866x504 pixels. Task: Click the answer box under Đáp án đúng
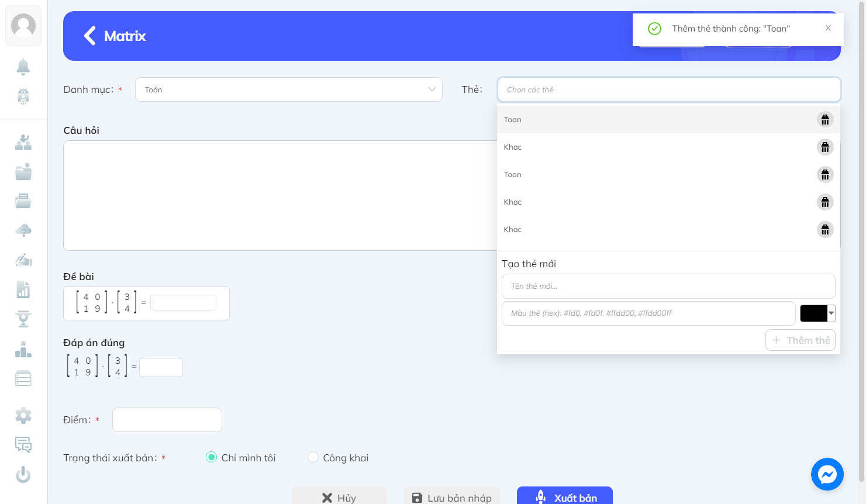[x=161, y=367]
